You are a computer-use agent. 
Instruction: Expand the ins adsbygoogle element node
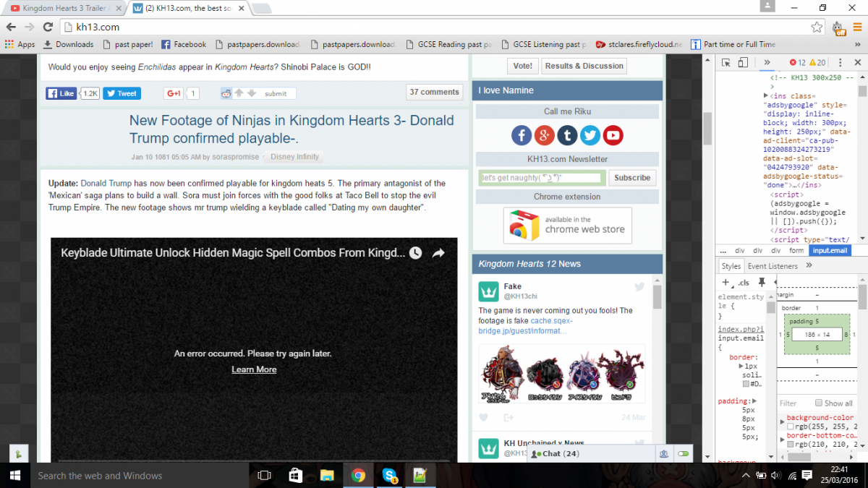pyautogui.click(x=767, y=95)
